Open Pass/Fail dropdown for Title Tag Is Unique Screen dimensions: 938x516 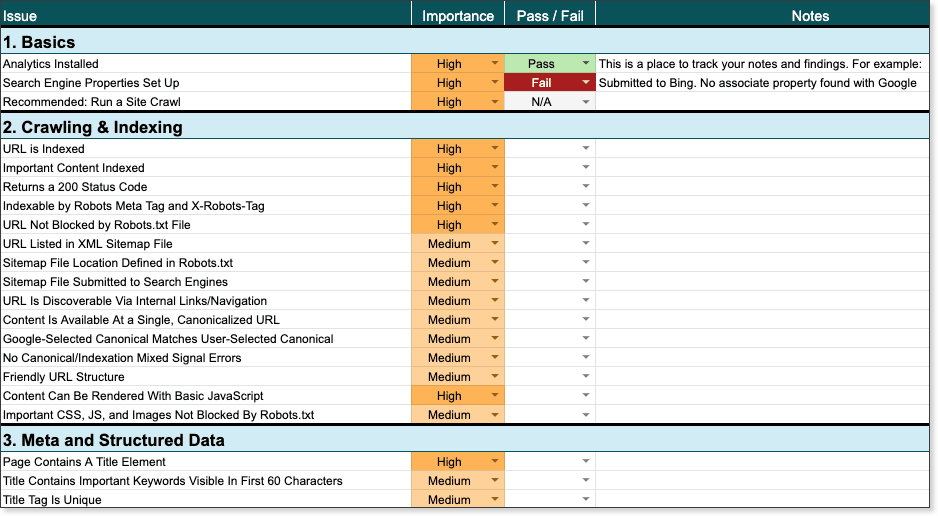(586, 500)
